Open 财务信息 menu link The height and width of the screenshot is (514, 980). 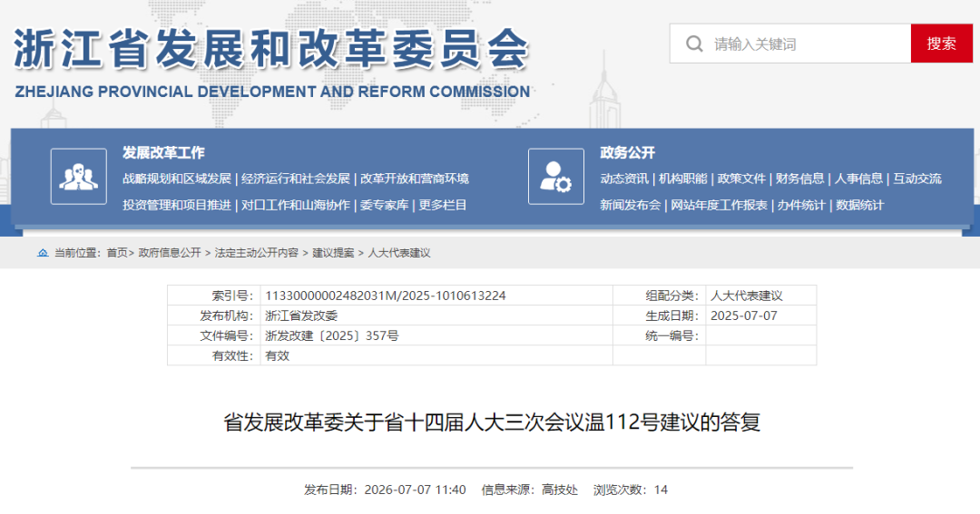pos(800,179)
